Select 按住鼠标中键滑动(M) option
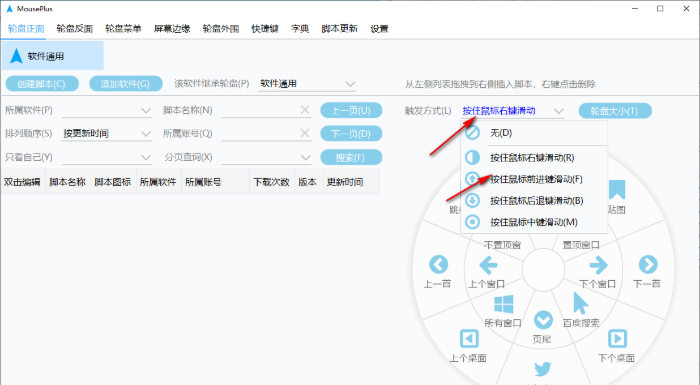The image size is (700, 385). pyautogui.click(x=534, y=222)
